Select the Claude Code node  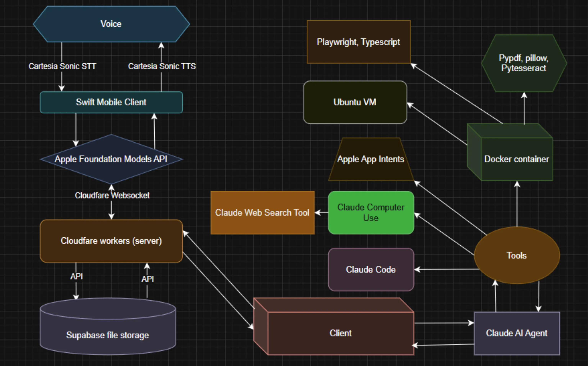[371, 269]
